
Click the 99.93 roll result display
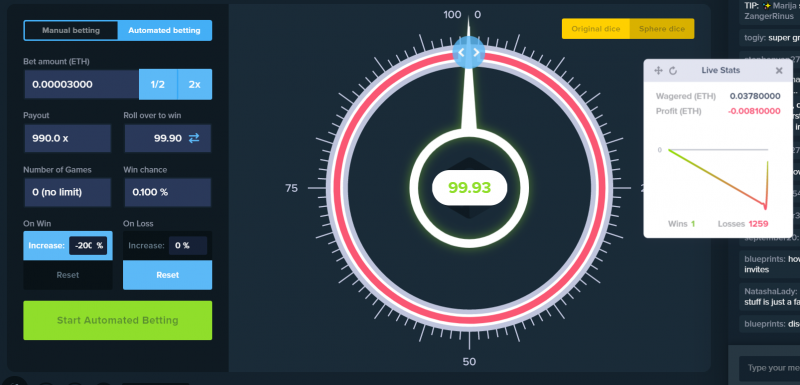469,188
